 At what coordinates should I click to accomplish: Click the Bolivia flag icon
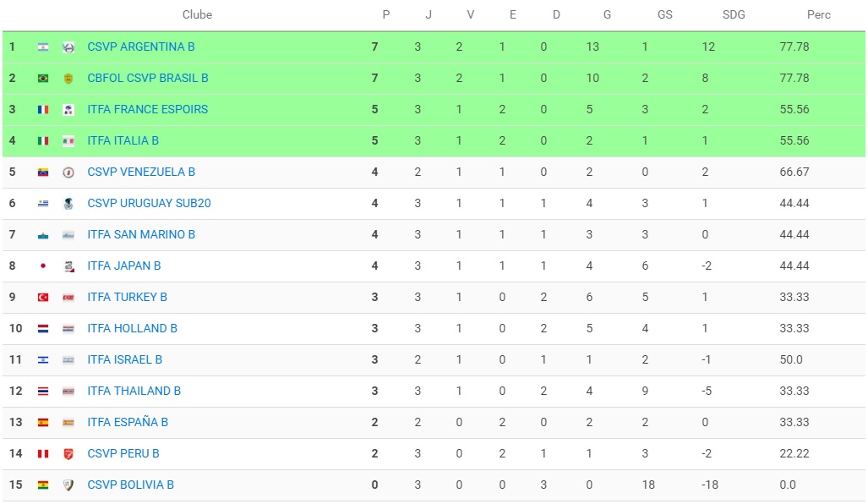(x=43, y=485)
